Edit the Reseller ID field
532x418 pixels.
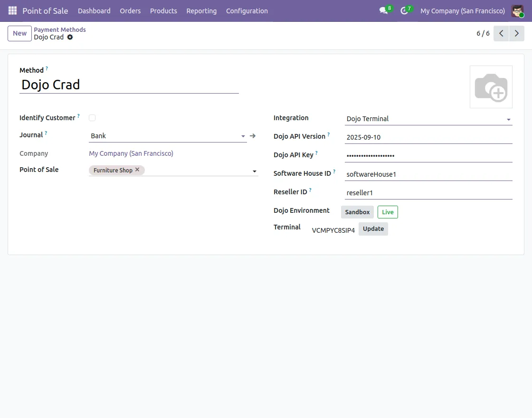[x=428, y=193]
